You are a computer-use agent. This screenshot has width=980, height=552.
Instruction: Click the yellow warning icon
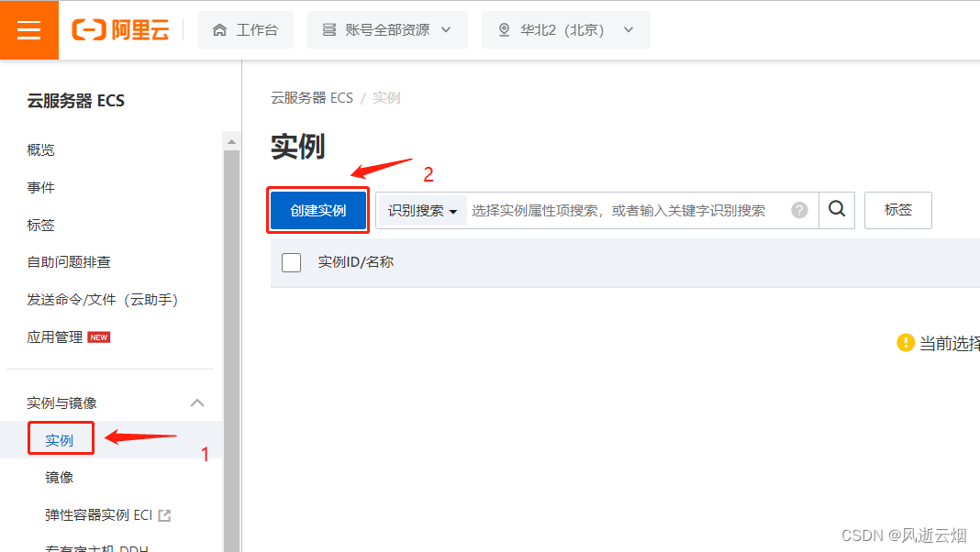[x=906, y=342]
